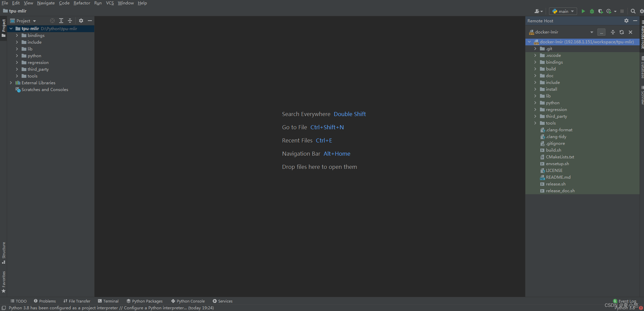
Task: Open the VCS menu
Action: coord(110,3)
